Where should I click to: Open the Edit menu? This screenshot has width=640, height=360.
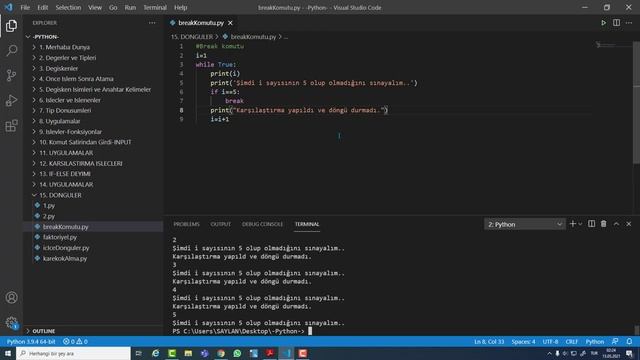pos(42,7)
